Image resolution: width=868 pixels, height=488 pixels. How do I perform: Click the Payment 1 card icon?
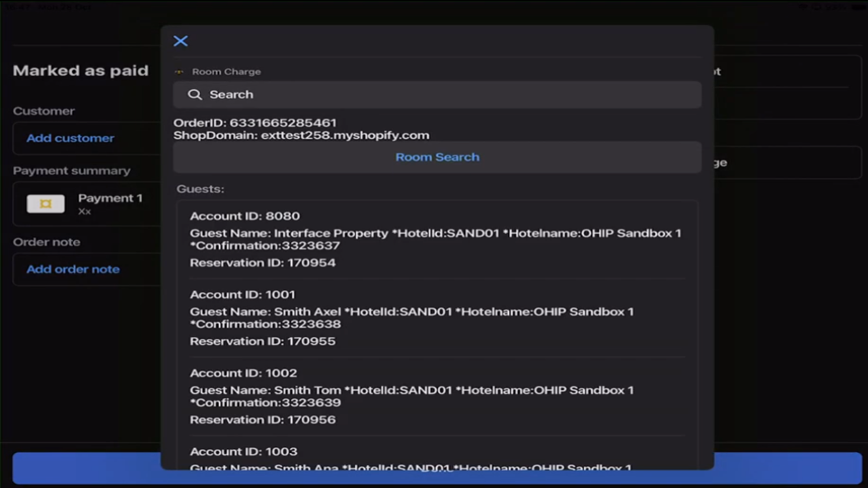46,204
